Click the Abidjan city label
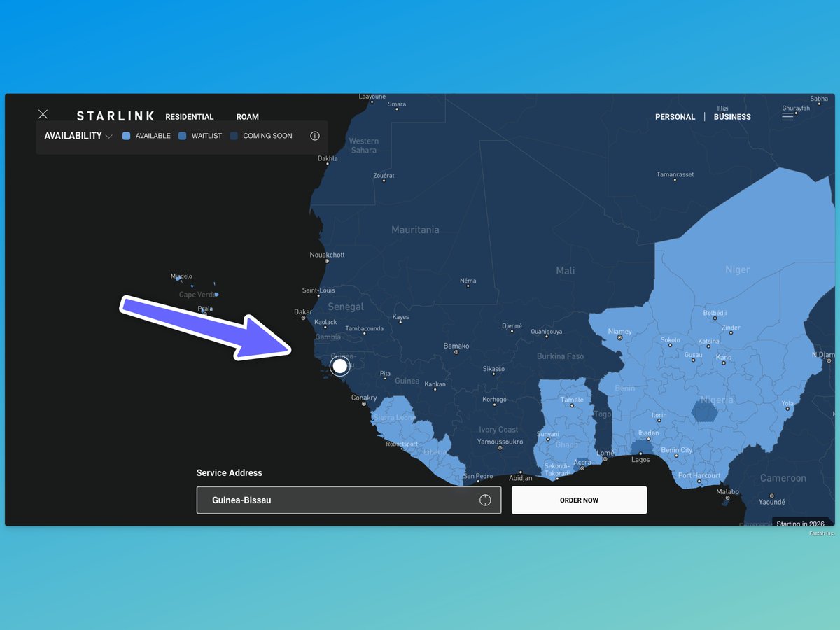 521,478
